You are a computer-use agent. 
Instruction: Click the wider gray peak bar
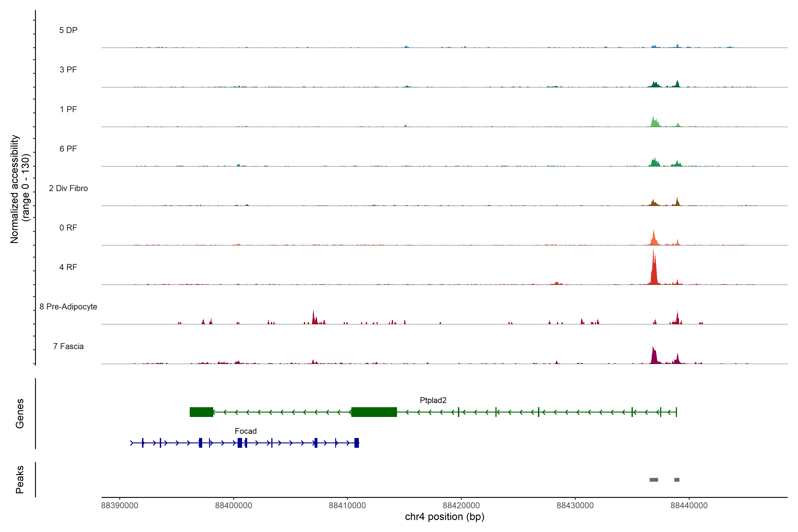[654, 480]
